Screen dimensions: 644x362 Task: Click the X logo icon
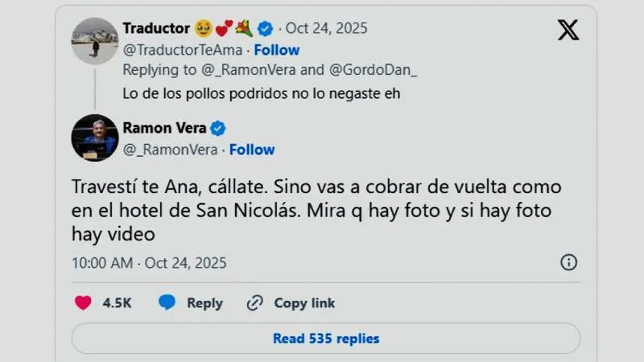tap(568, 30)
